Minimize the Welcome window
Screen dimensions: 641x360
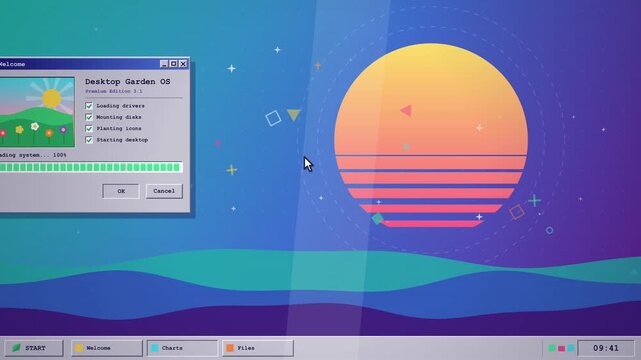tap(164, 64)
